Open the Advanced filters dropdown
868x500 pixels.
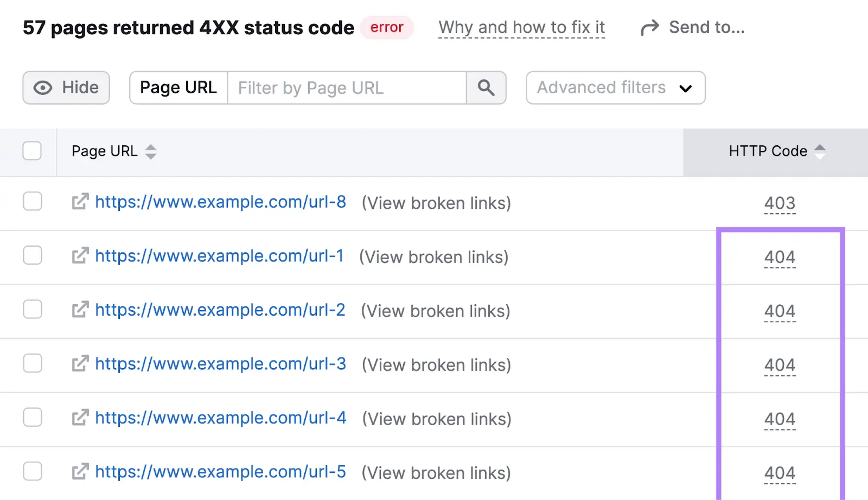point(615,88)
